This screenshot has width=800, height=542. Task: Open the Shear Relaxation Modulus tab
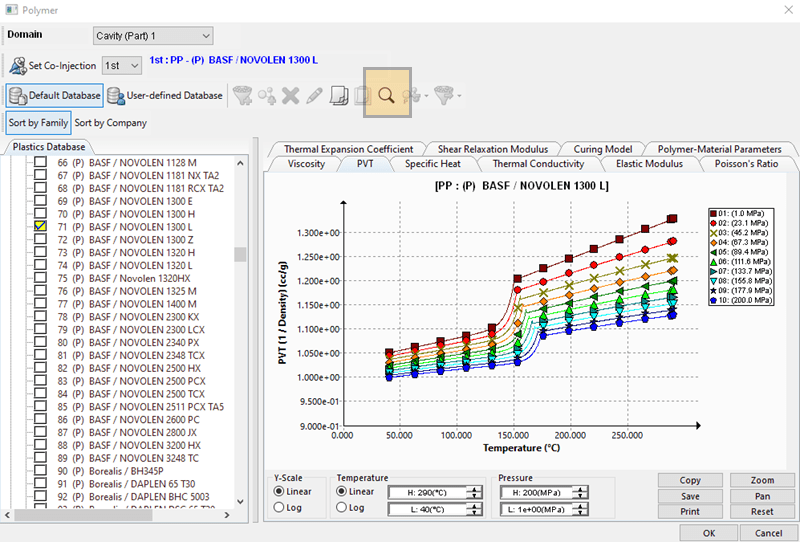[x=493, y=149]
